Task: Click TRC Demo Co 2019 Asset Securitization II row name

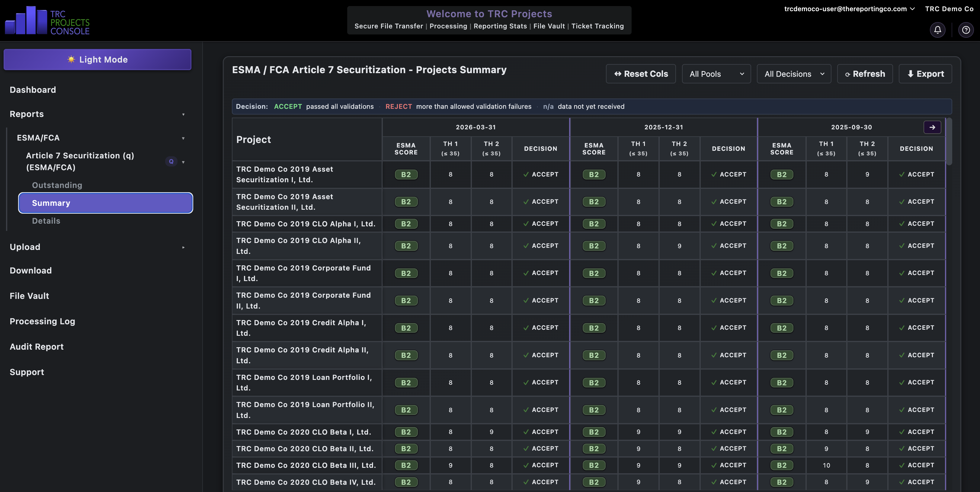Action: (285, 202)
